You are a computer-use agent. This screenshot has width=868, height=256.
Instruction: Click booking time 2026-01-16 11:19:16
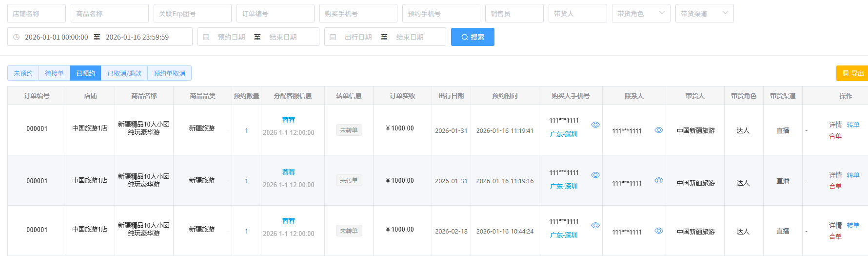tap(505, 181)
